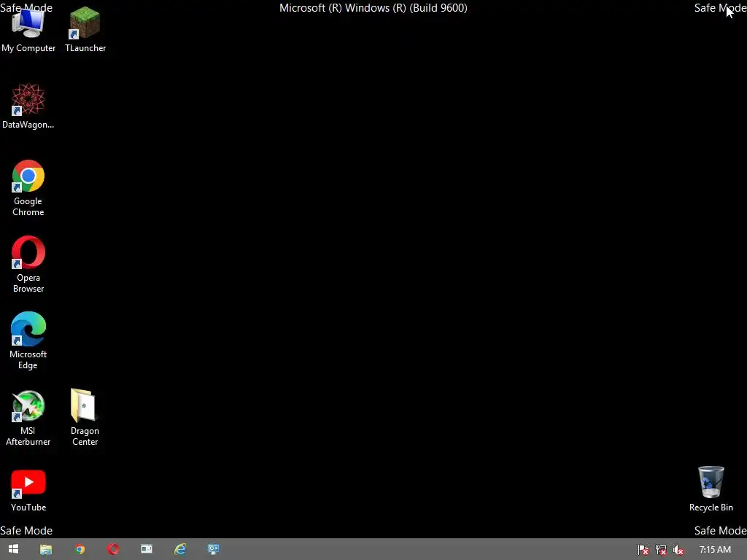Launch Chrome from the taskbar
747x560 pixels.
80,550
